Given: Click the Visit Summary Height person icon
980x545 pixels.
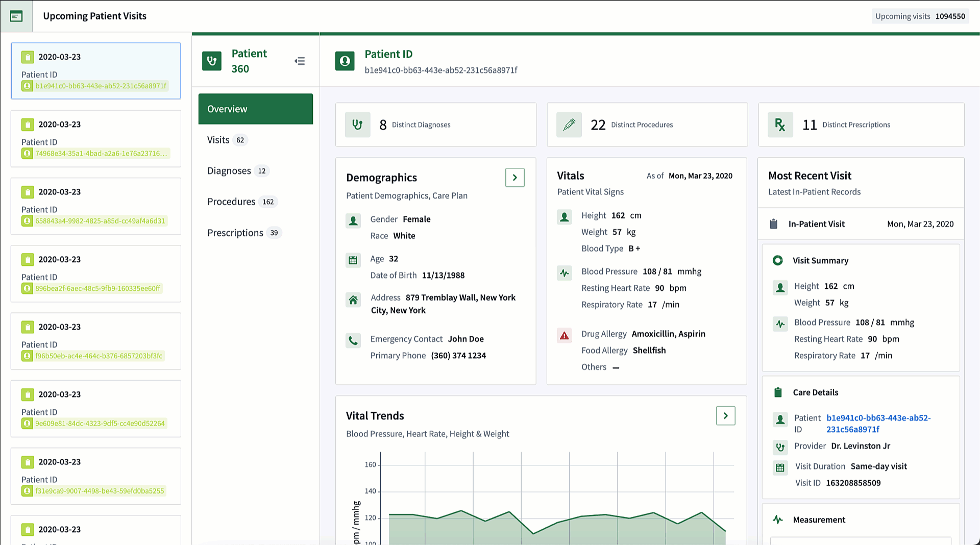Looking at the screenshot, I should [780, 288].
